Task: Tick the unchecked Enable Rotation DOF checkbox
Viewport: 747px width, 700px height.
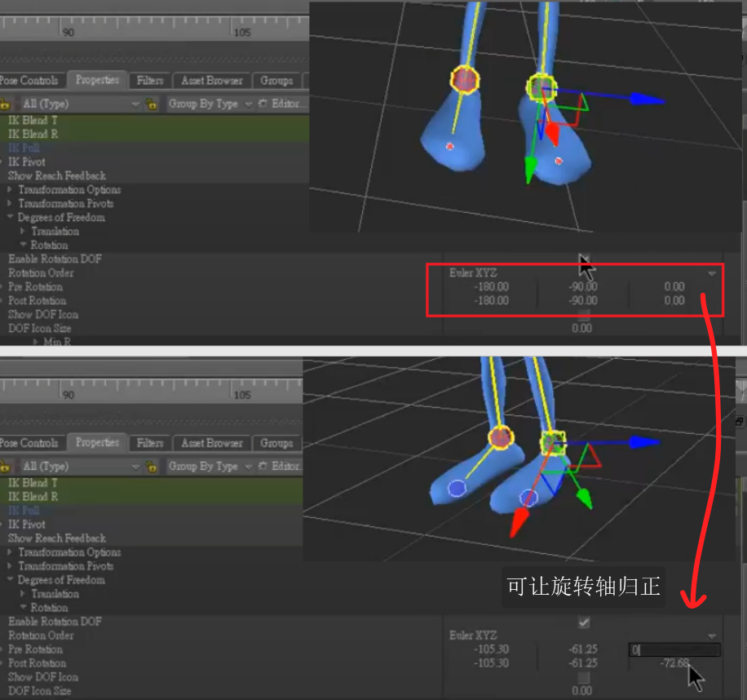Action: click(x=583, y=259)
